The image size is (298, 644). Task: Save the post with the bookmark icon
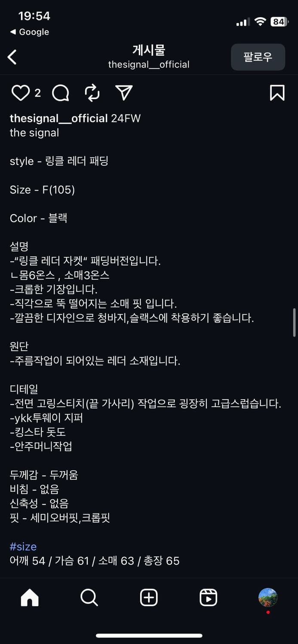[277, 93]
